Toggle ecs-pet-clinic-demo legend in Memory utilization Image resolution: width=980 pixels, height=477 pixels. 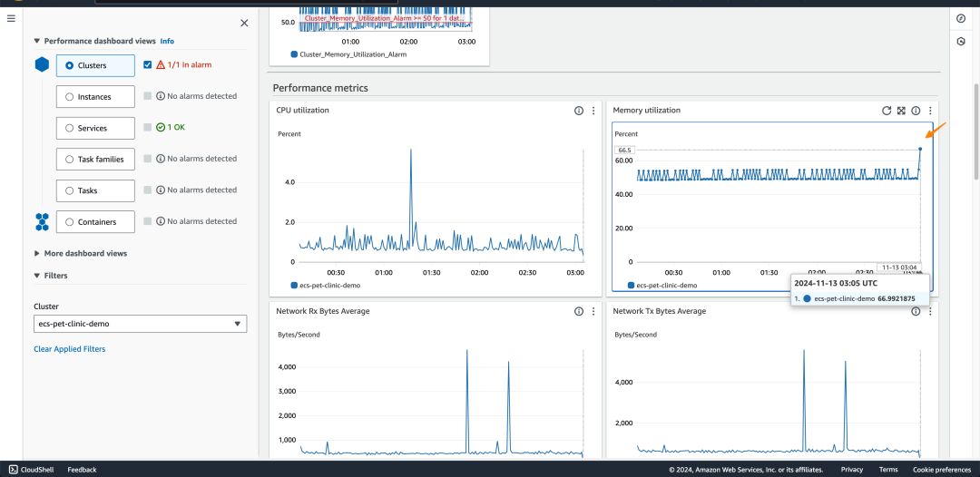coord(662,286)
